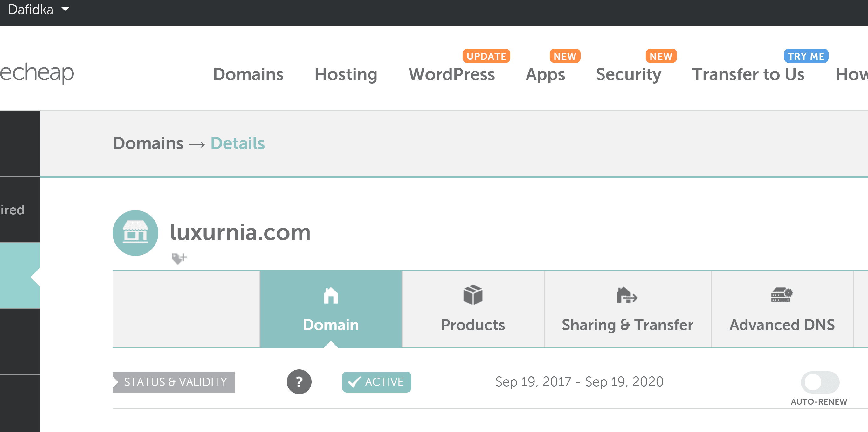Open the Dafidka account dropdown
The width and height of the screenshot is (868, 432).
click(38, 10)
